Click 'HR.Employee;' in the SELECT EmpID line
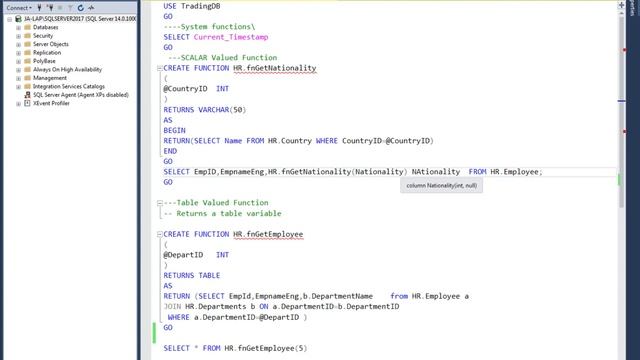640x360 pixels. 516,172
